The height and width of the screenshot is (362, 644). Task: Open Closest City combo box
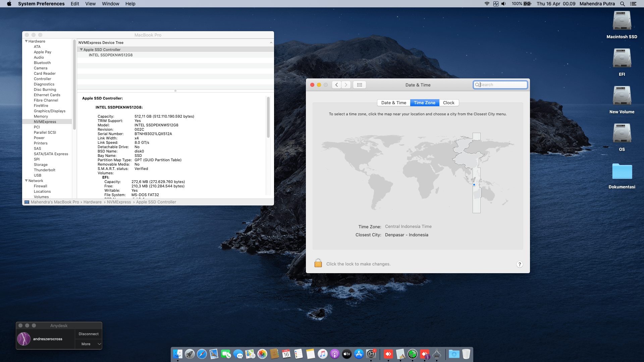[407, 235]
